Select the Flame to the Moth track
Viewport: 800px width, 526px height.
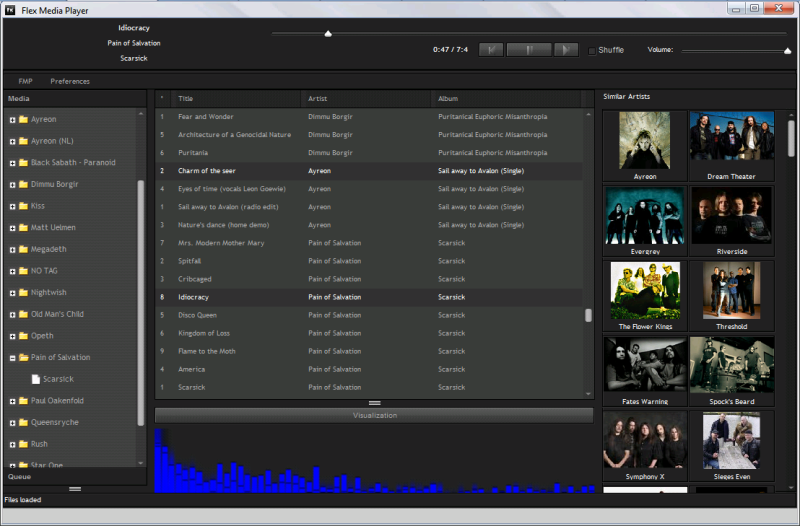coord(369,351)
